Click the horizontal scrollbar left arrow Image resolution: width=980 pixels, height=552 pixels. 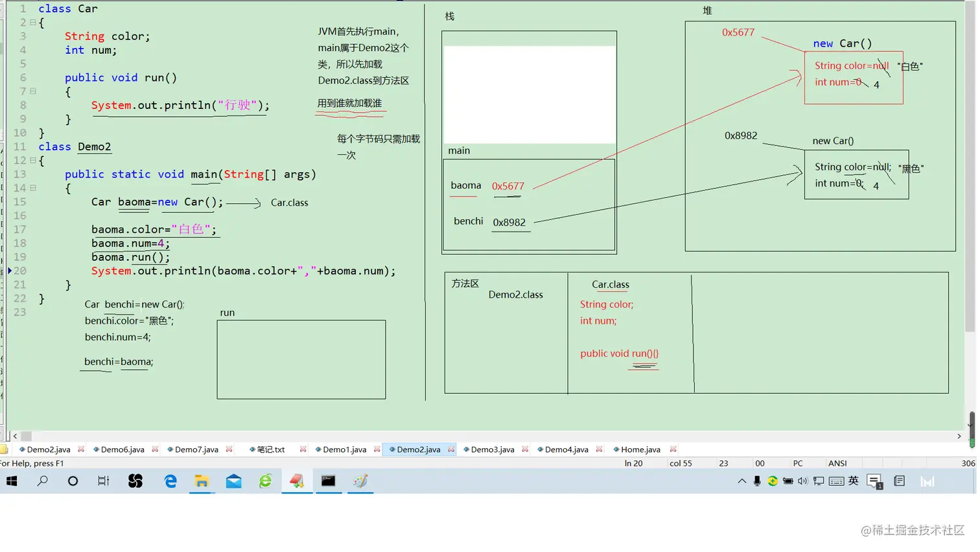(x=15, y=437)
